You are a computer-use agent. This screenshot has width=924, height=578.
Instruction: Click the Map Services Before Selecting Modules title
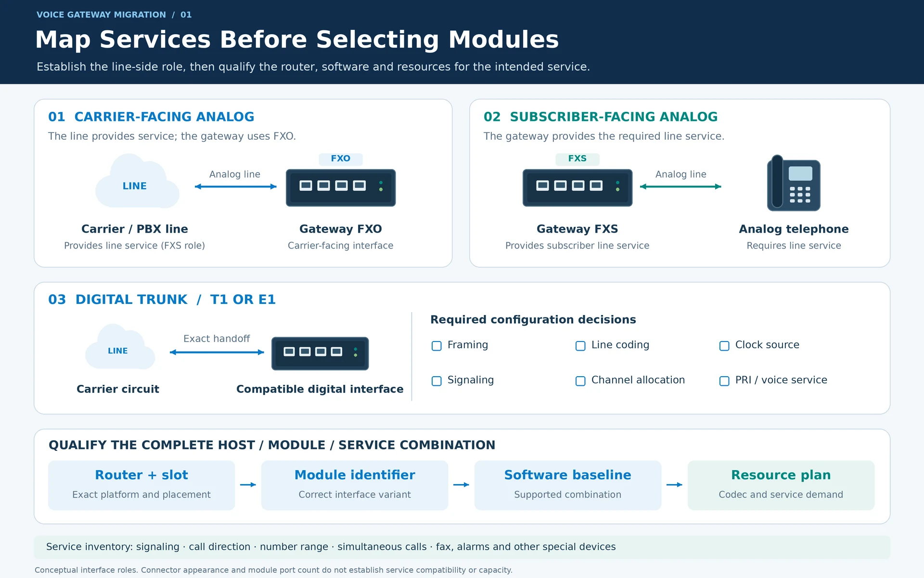pos(297,40)
